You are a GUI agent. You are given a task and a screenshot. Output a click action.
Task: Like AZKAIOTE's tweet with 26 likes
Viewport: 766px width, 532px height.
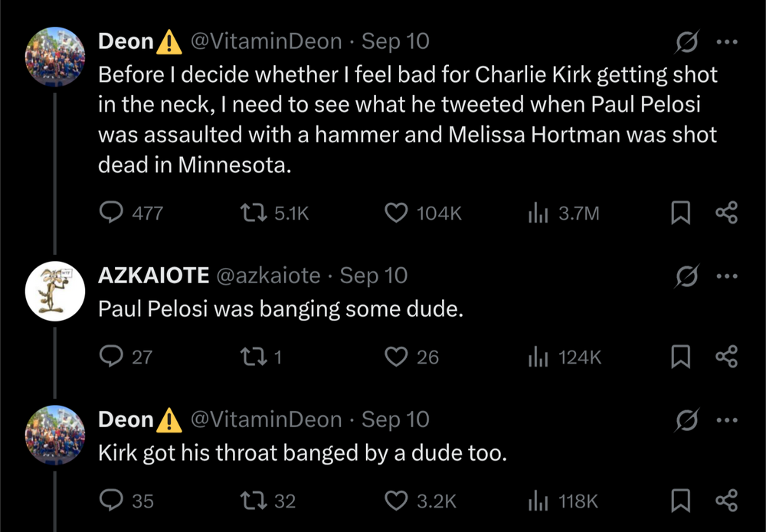pyautogui.click(x=396, y=356)
